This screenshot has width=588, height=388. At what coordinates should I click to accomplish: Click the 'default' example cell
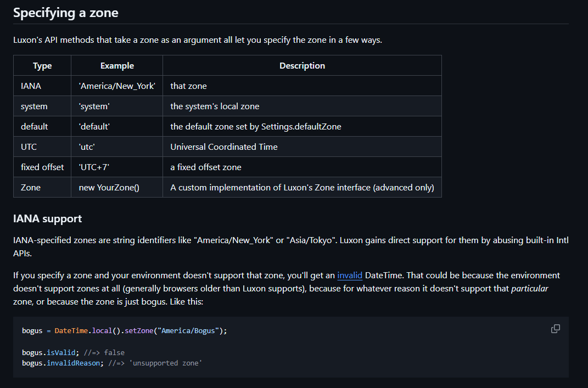(x=94, y=127)
